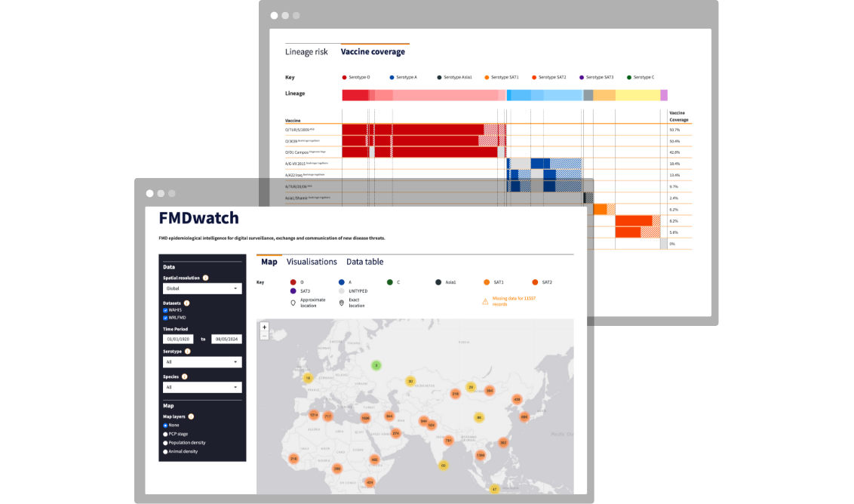
Task: Select the PCP stage map layer
Action: pyautogui.click(x=165, y=435)
